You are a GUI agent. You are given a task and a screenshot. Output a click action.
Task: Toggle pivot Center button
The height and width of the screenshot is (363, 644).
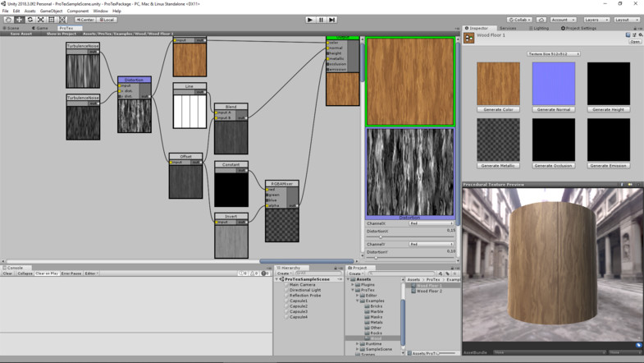[85, 20]
